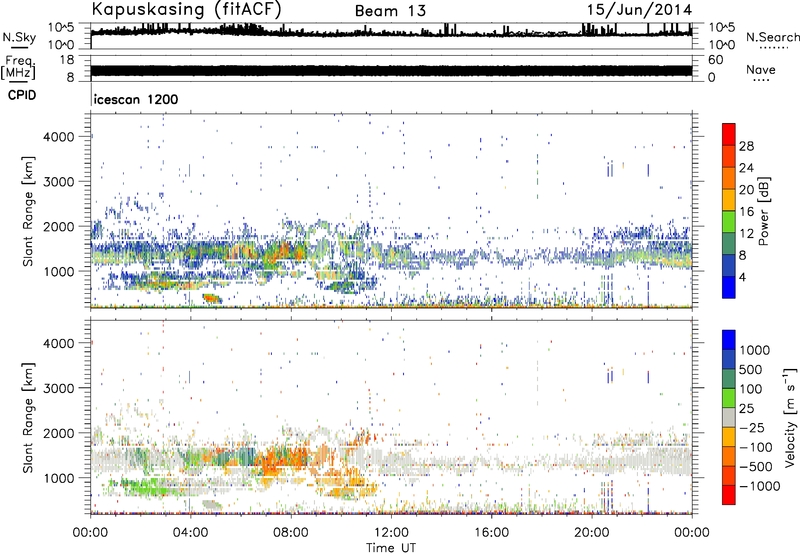Click the 60 tick on Nave axis
This screenshot has width=800, height=554.
(x=716, y=60)
